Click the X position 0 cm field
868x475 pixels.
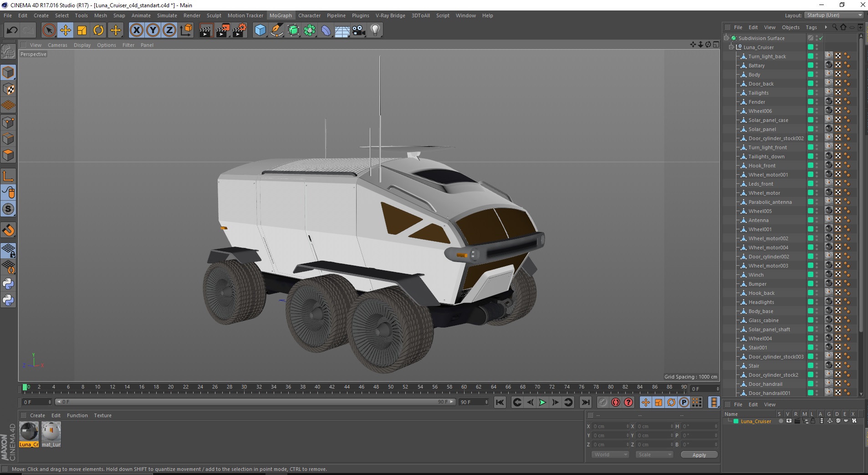[x=610, y=426]
